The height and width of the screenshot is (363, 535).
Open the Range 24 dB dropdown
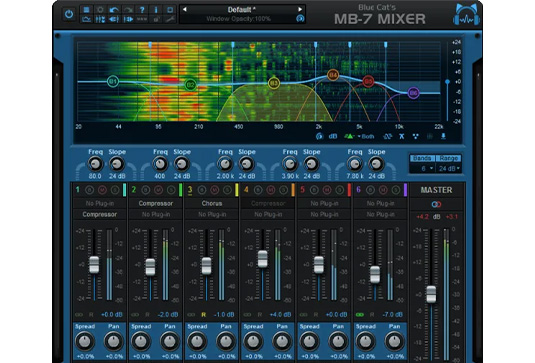(x=449, y=168)
